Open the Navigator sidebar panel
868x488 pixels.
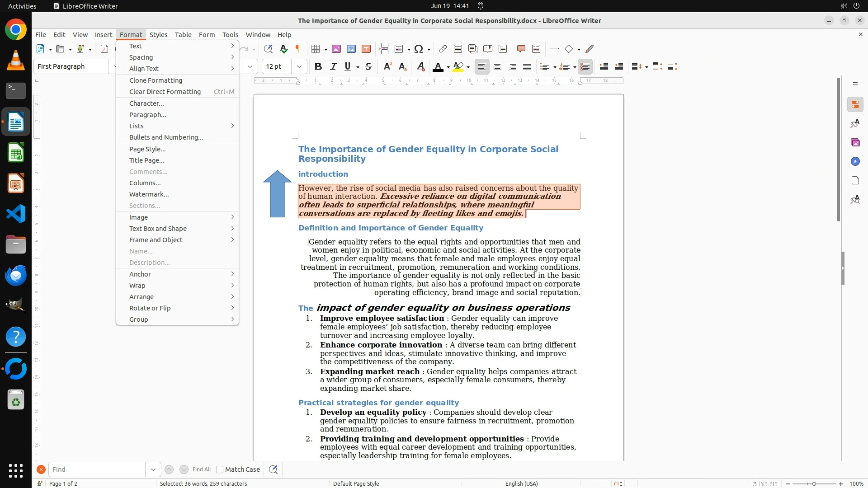[855, 161]
